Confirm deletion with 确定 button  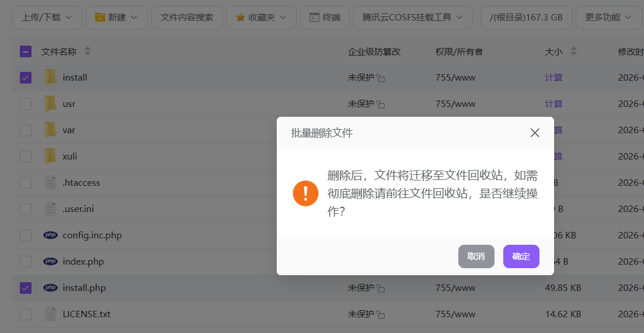coord(521,256)
